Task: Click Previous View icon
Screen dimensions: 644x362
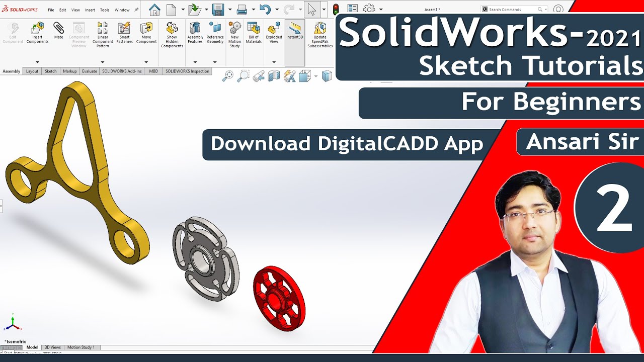Action: (x=259, y=76)
